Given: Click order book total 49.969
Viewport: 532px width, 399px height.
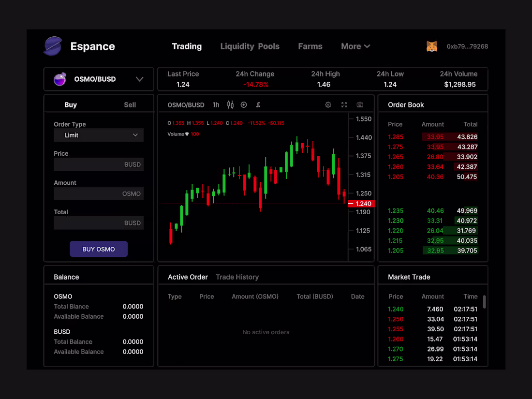Looking at the screenshot, I should pos(467,211).
